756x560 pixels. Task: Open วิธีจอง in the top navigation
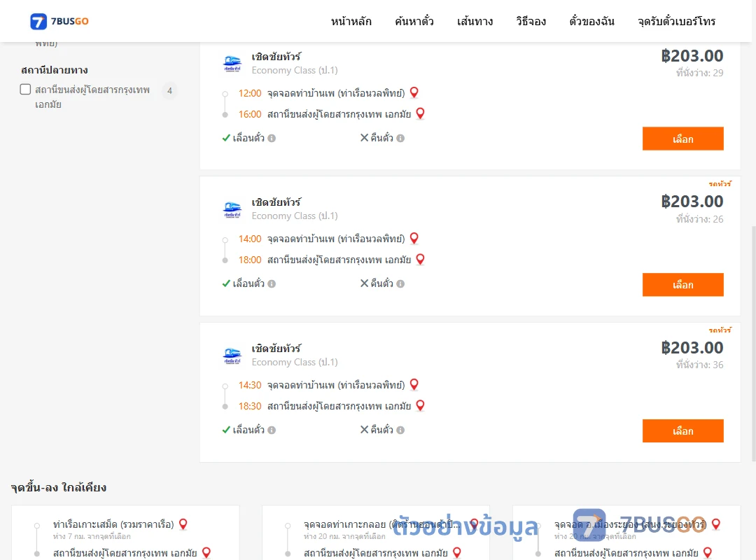coord(531,21)
